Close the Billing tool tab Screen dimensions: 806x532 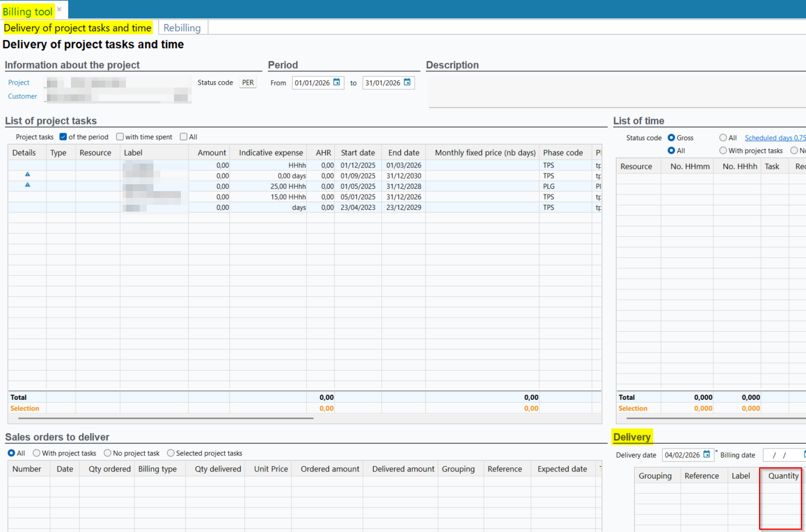click(59, 10)
